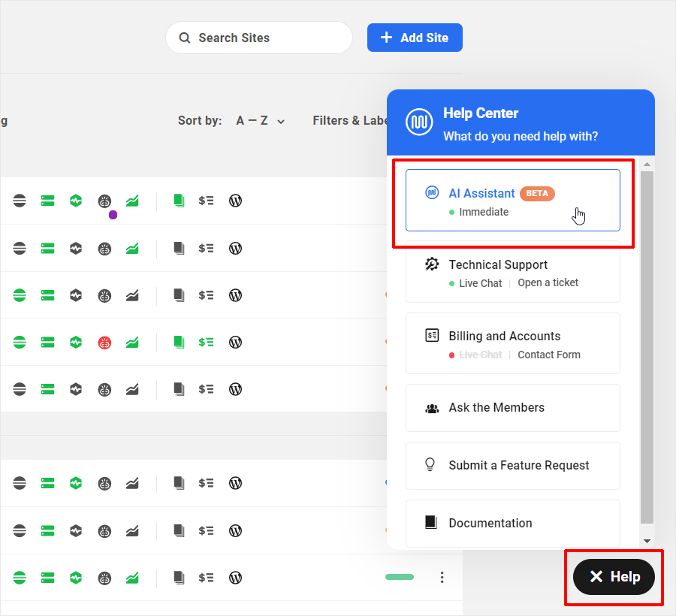Click the Documentation book icon

[431, 522]
